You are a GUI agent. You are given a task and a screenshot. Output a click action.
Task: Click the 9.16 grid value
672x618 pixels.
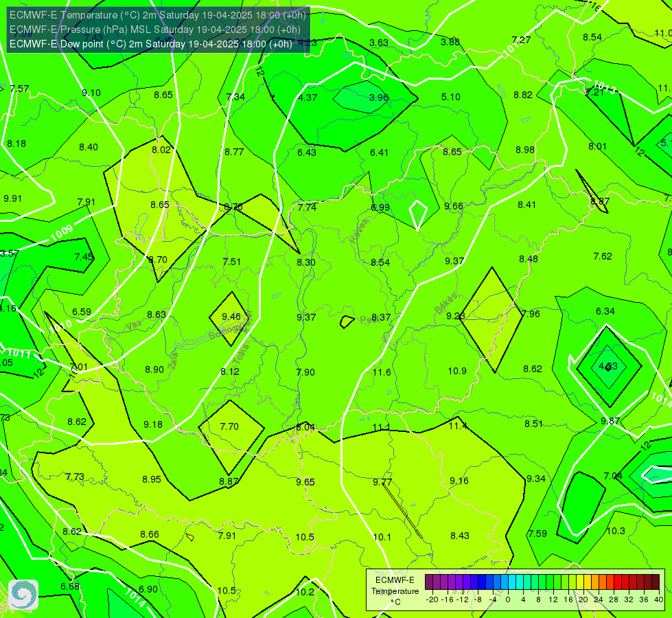click(459, 481)
